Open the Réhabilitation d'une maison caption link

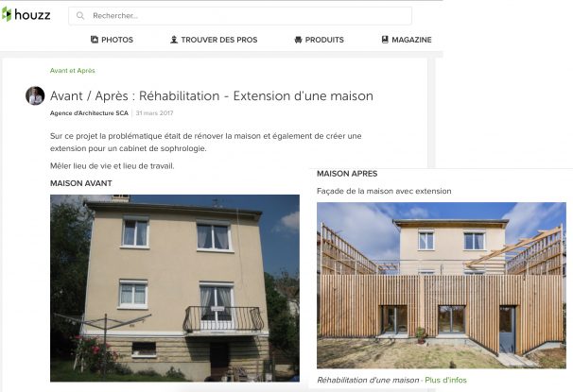point(368,380)
